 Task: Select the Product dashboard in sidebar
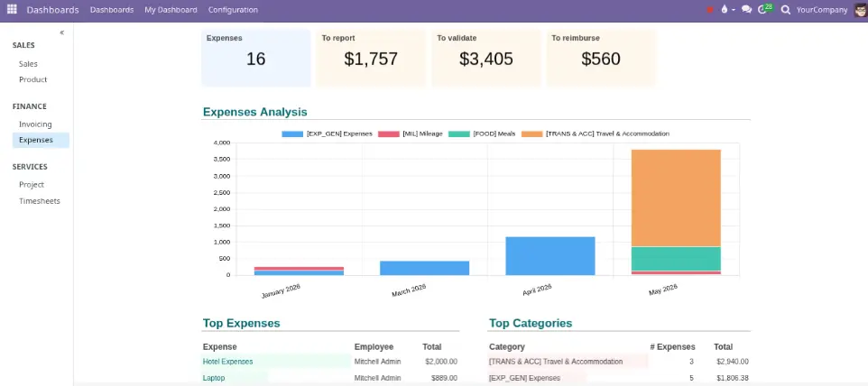pyautogui.click(x=33, y=79)
